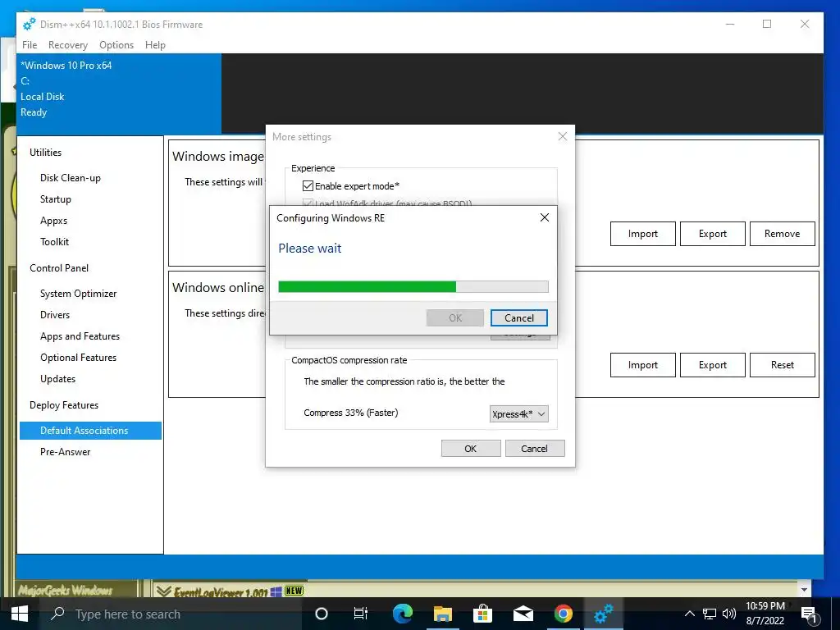Image resolution: width=840 pixels, height=630 pixels.
Task: Click the Reset button
Action: click(x=782, y=365)
